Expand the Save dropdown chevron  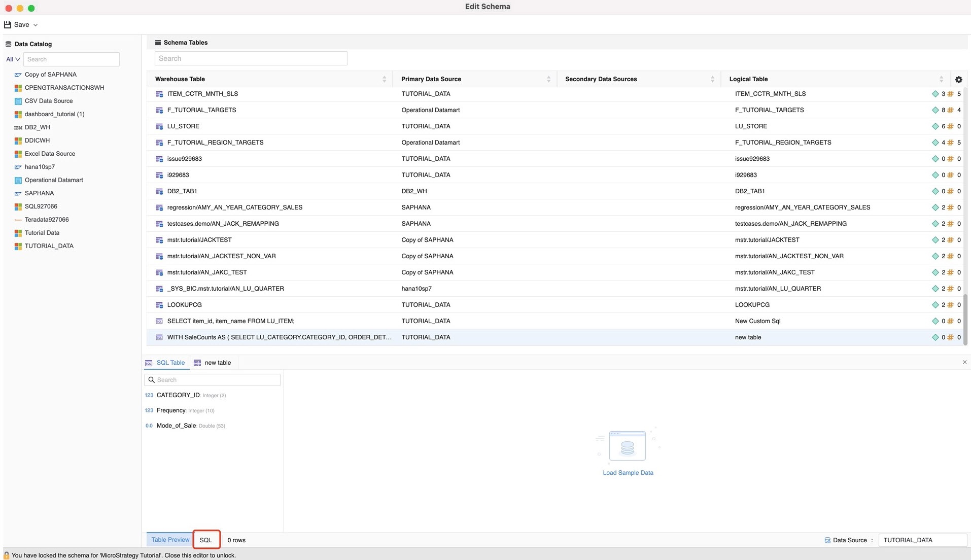pyautogui.click(x=34, y=24)
